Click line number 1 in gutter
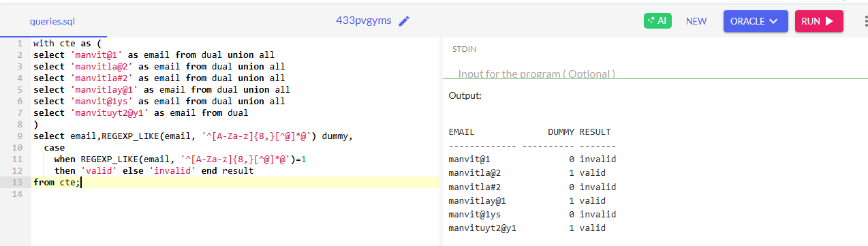868x246 pixels. (x=20, y=44)
